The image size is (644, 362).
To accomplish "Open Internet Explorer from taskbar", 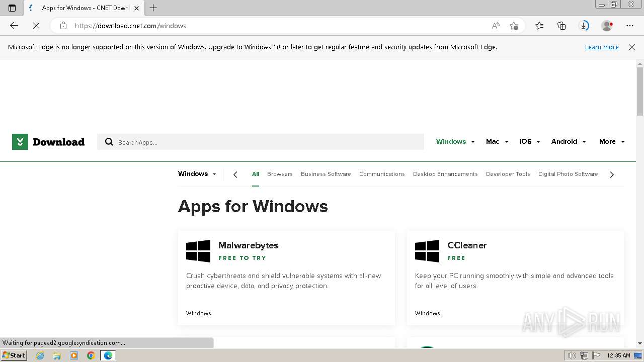I will pos(40,355).
